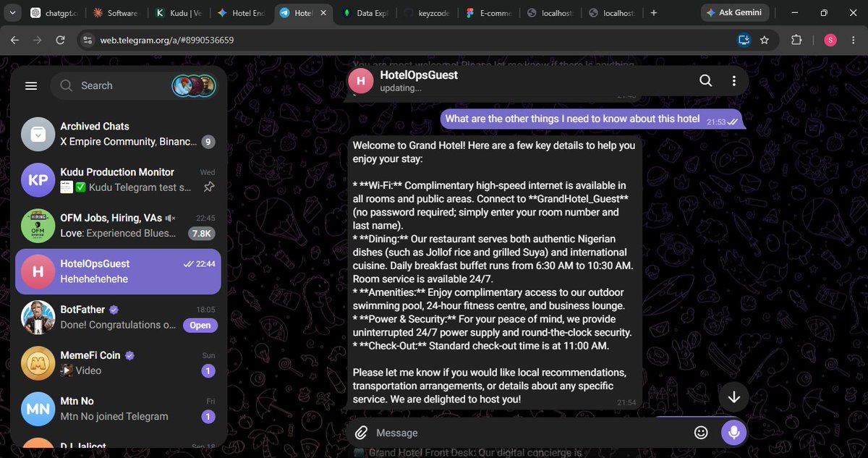
Task: Record a voice message with microphone button
Action: click(733, 433)
